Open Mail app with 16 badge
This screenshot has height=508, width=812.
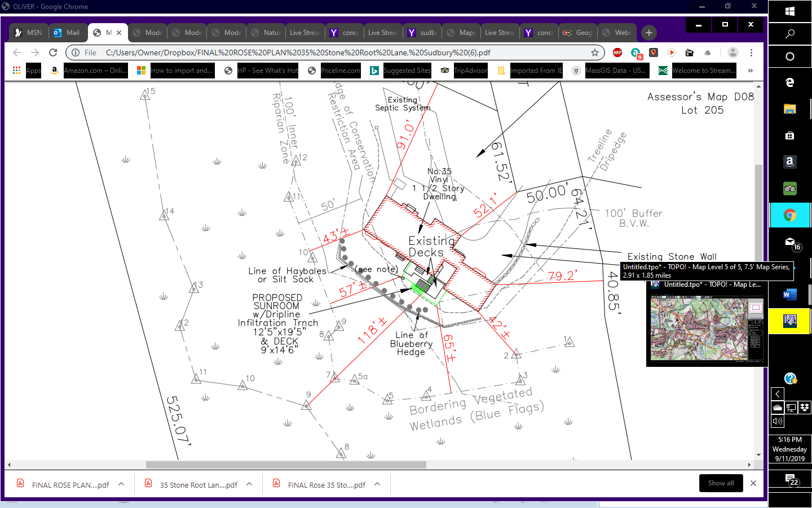pyautogui.click(x=791, y=243)
